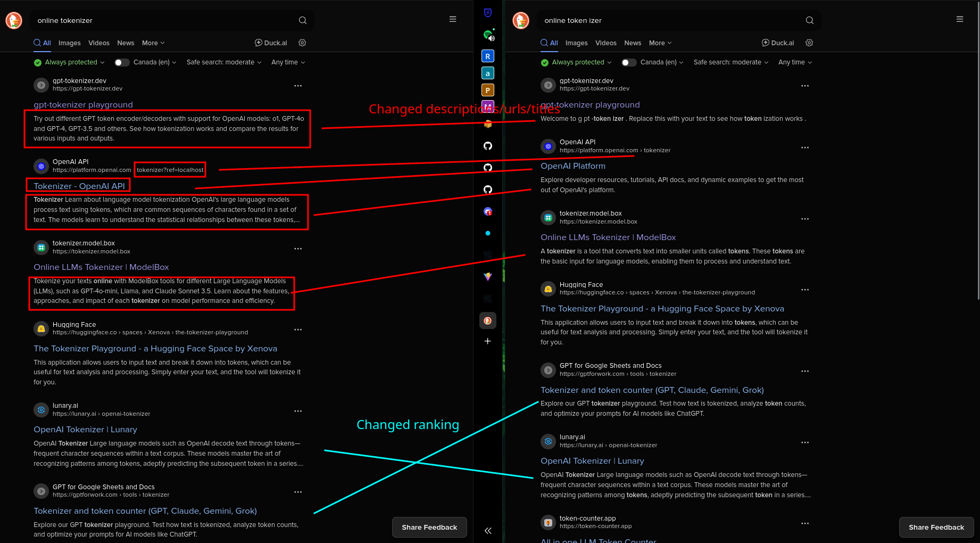Click 'https://gptforwork.com › tools › tokenizer' left URL
This screenshot has height=543, width=980.
[x=111, y=495]
